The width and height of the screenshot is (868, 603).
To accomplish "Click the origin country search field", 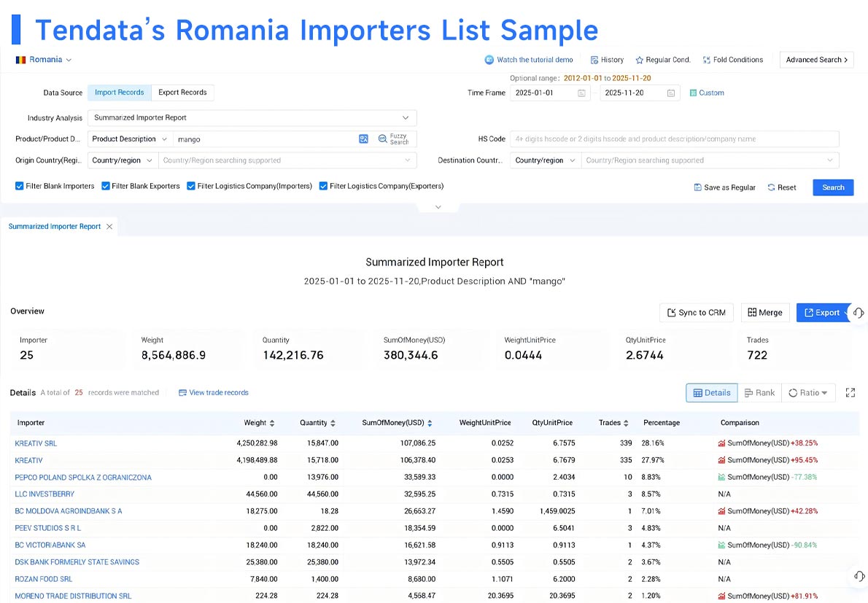I will 287,160.
